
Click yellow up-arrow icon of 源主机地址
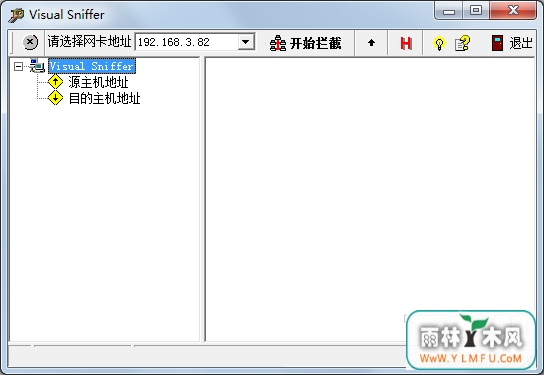coord(56,82)
